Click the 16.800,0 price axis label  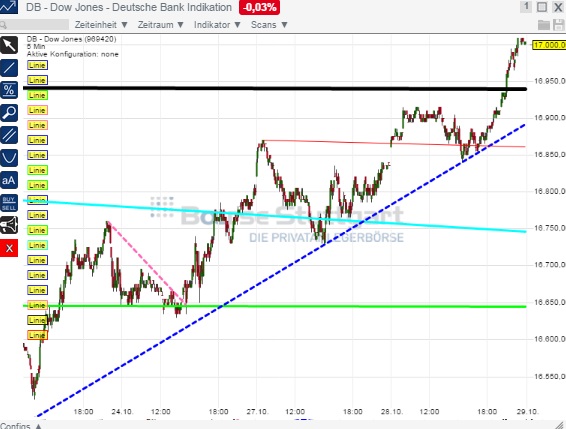coord(549,191)
